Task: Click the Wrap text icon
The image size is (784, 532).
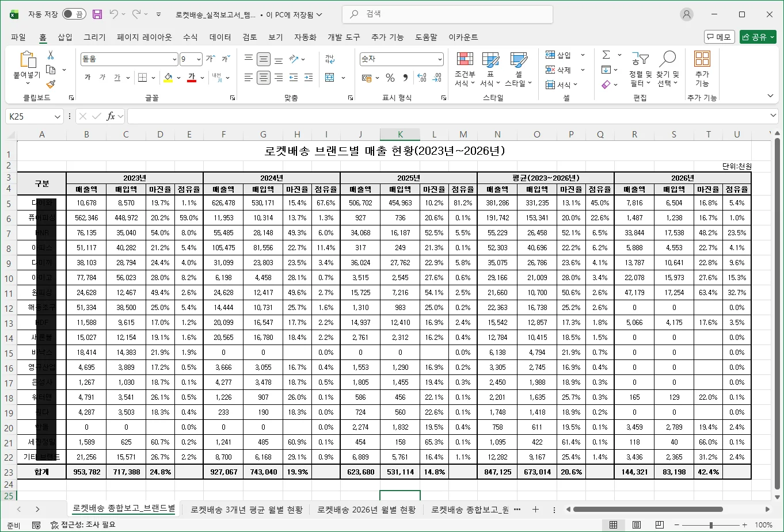Action: click(x=330, y=59)
